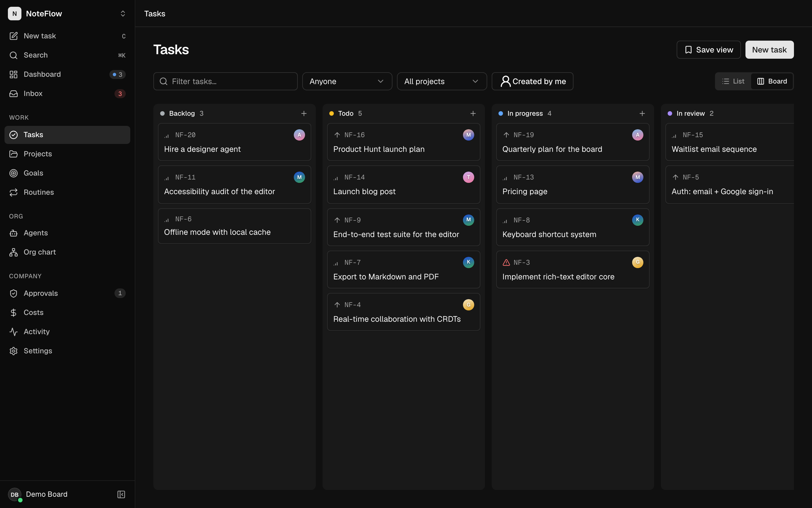
Task: View the Activity feed
Action: [67, 332]
